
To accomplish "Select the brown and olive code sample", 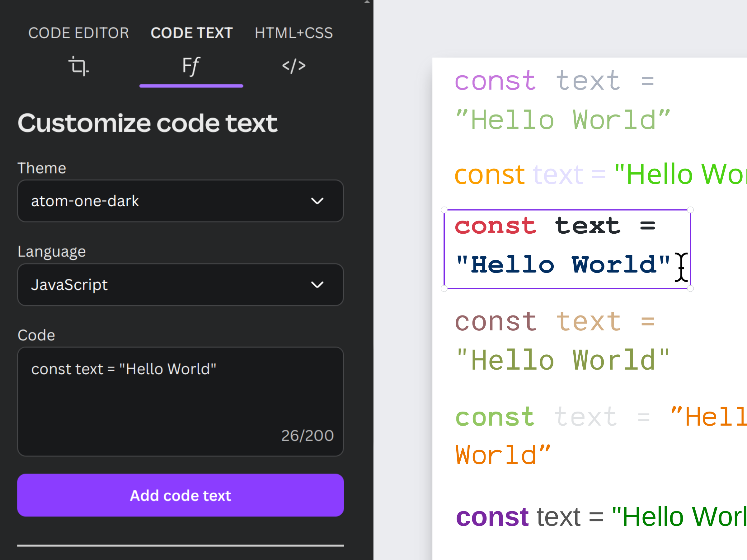I will pos(562,341).
